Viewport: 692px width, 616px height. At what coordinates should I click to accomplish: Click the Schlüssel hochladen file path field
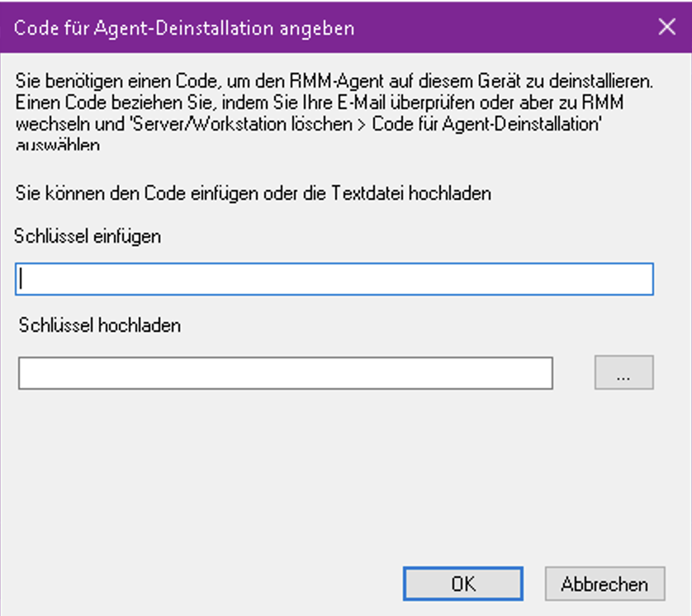point(285,373)
